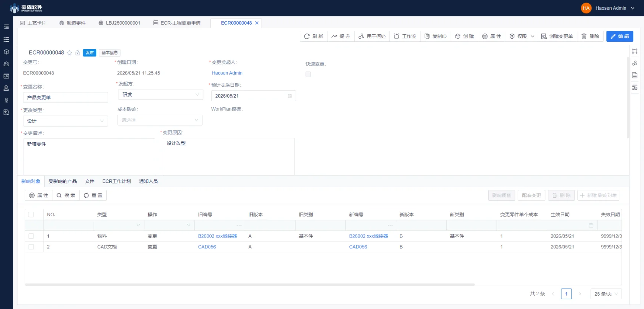Click 创建变更单 button
Viewport: 644px width, 309px height.
(557, 36)
